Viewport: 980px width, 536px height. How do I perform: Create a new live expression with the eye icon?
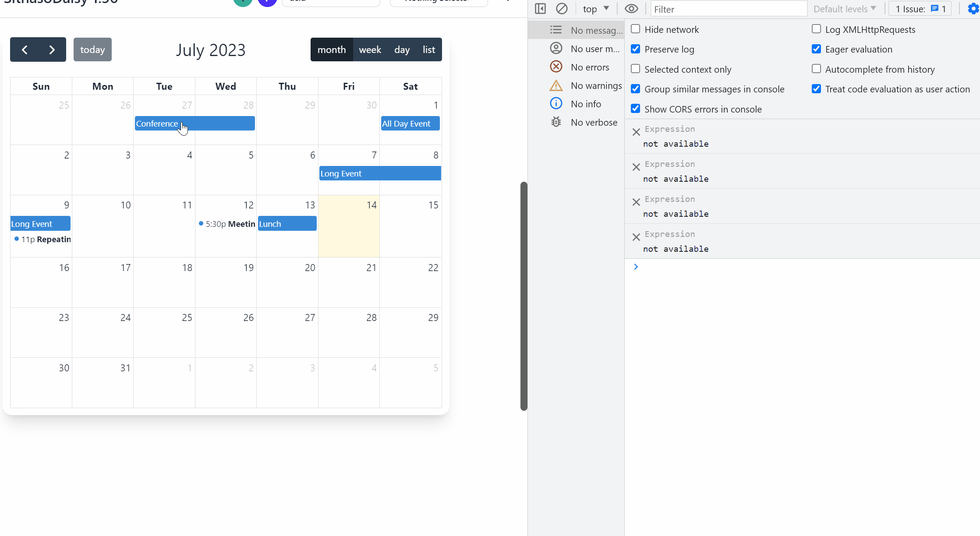[x=631, y=8]
